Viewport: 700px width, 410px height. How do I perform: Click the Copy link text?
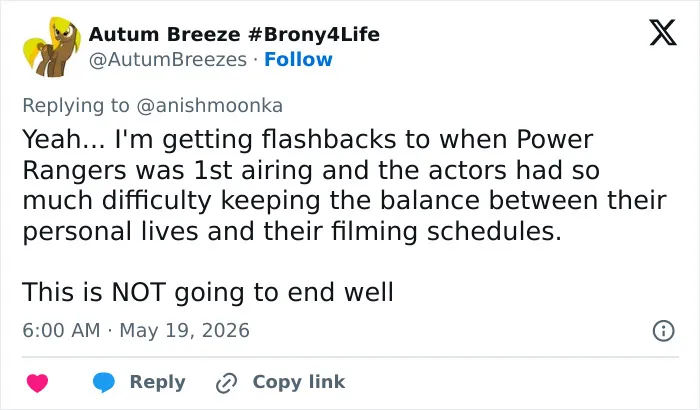click(x=299, y=382)
